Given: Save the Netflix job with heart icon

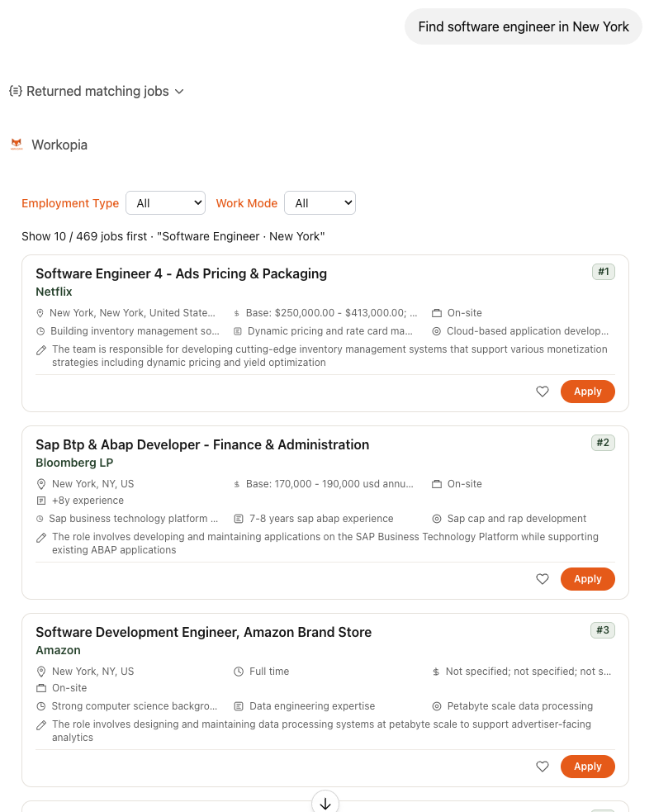Looking at the screenshot, I should point(543,392).
